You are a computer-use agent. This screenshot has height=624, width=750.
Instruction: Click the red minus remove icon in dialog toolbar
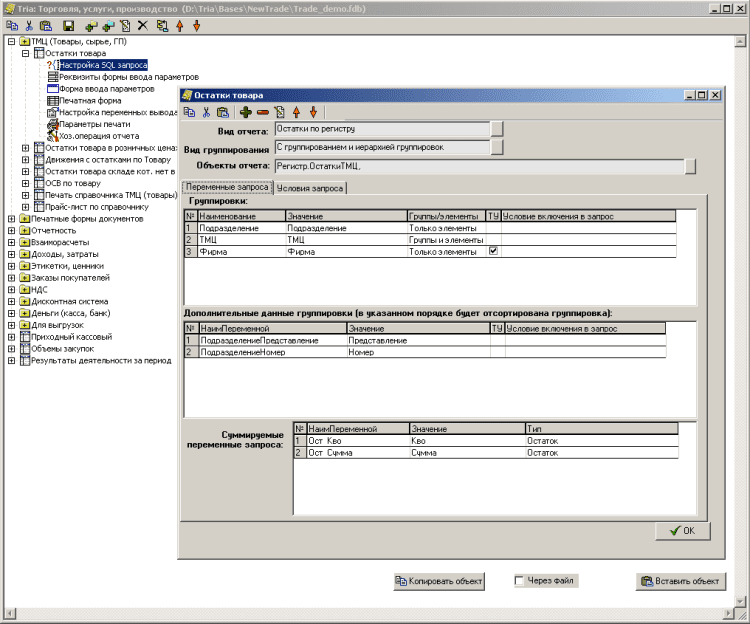pos(262,112)
